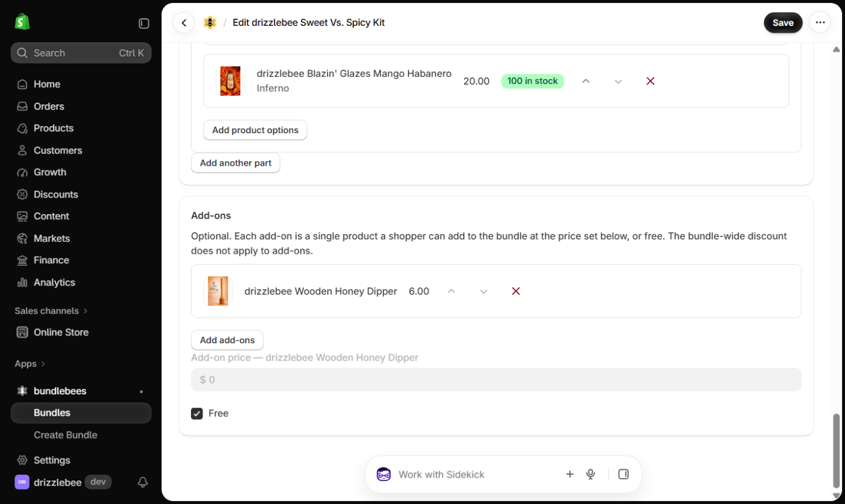Expand the Apps section
Screen dimensions: 845x504
(x=30, y=364)
